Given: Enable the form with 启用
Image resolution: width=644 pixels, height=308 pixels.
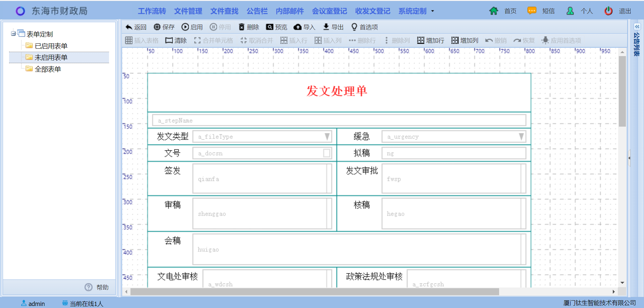Looking at the screenshot, I should pos(192,27).
